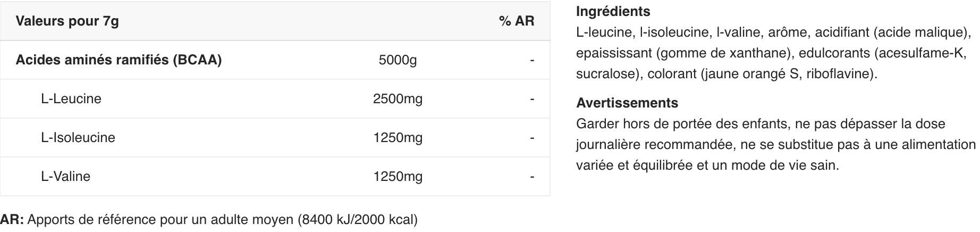Screen dimensions: 980x232
Task: Select the L-Leucine row label
Action: click(x=71, y=99)
